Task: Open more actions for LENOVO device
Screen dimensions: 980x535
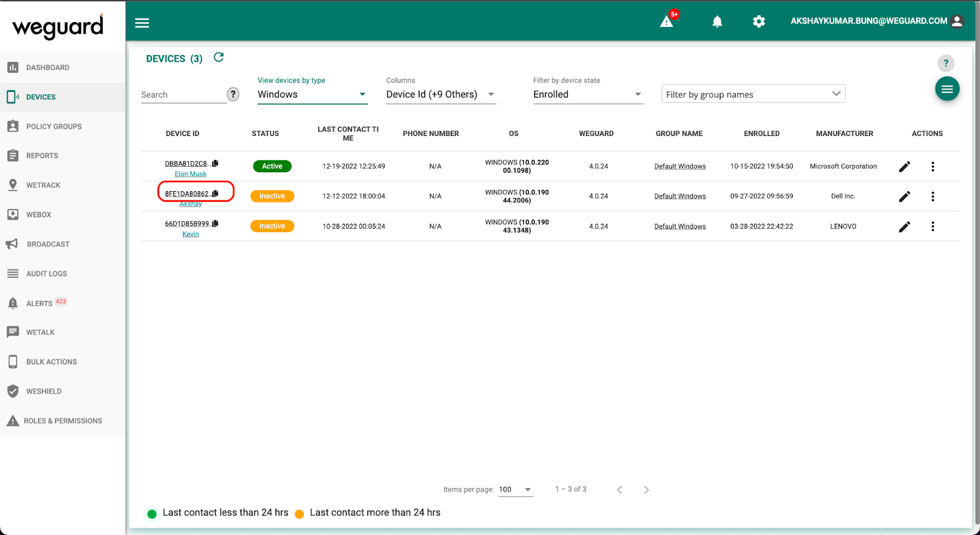Action: coord(933,227)
